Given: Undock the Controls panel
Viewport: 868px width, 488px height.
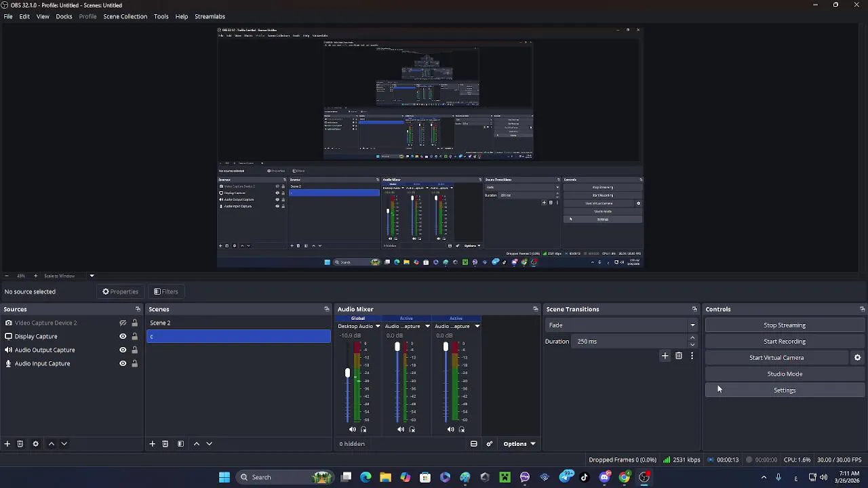Looking at the screenshot, I should [862, 309].
